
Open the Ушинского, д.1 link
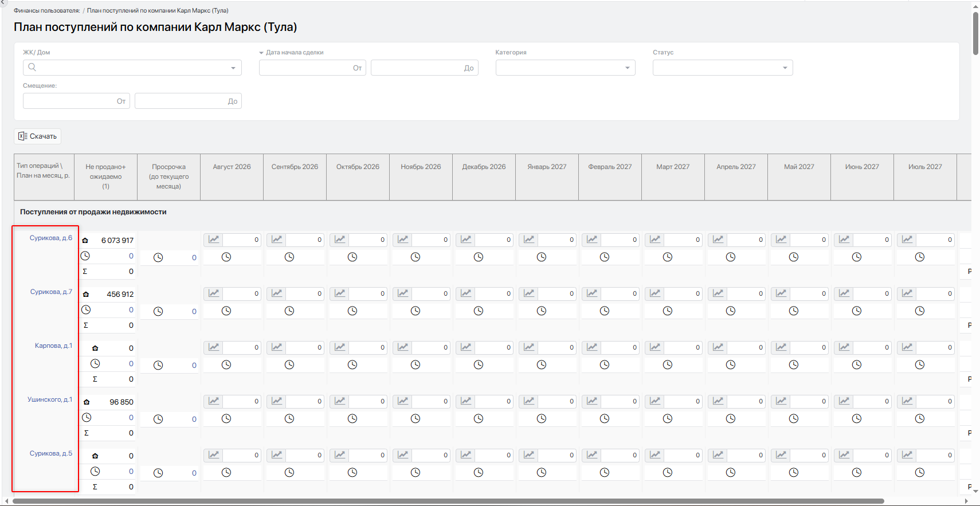[x=50, y=399]
